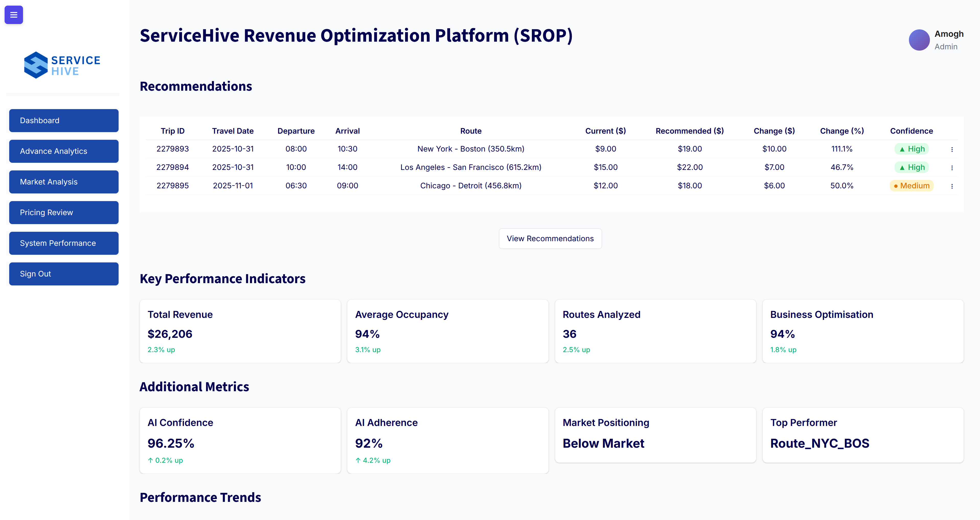Expand the Chicago - Detroit row menu
Viewport: 980px width, 520px height.
coord(952,186)
